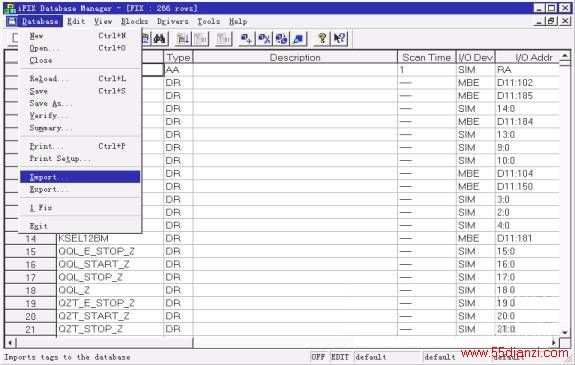The width and height of the screenshot is (575, 365).
Task: Click the Scan Time column header
Action: click(426, 58)
